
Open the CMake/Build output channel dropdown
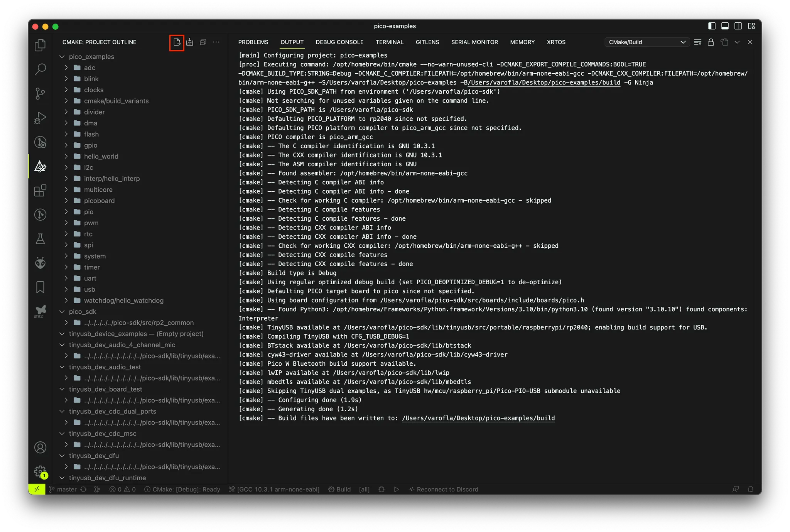pos(647,42)
